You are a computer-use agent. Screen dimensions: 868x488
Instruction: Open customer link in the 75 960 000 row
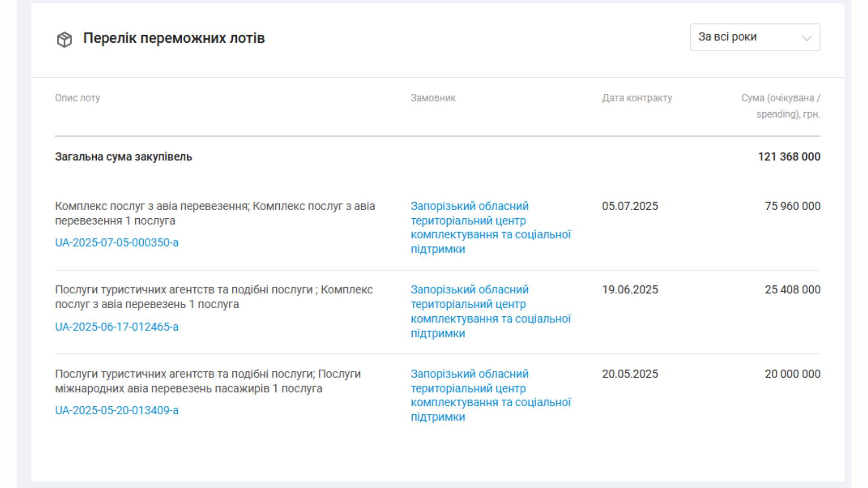coord(491,228)
